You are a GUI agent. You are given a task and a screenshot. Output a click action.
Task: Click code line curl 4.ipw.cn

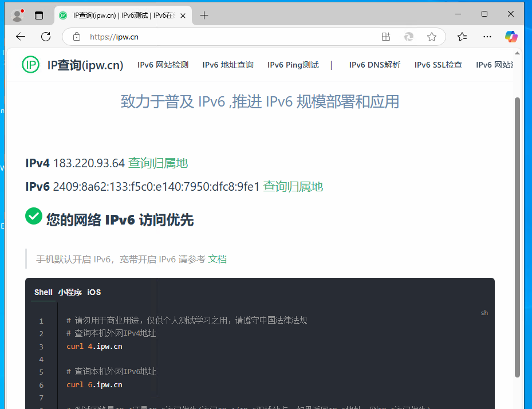[94, 347]
